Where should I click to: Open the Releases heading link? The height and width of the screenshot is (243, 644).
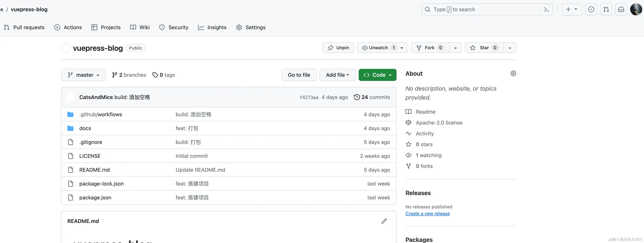[x=418, y=193]
